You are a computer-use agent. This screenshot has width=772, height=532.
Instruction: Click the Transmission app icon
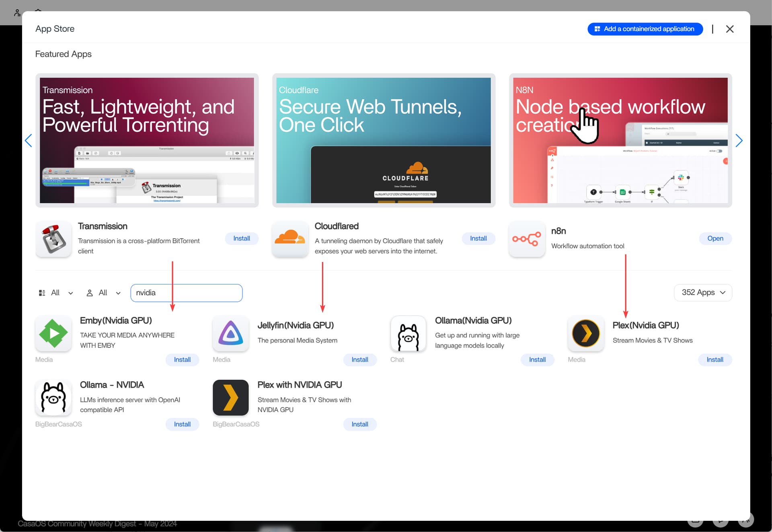[53, 239]
